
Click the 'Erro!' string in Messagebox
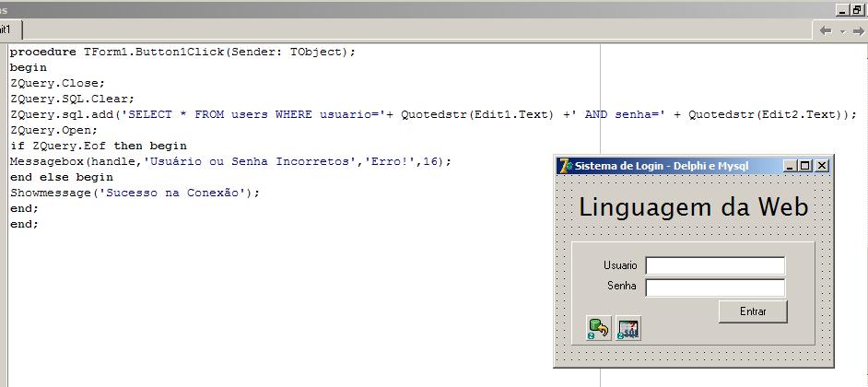[390, 161]
